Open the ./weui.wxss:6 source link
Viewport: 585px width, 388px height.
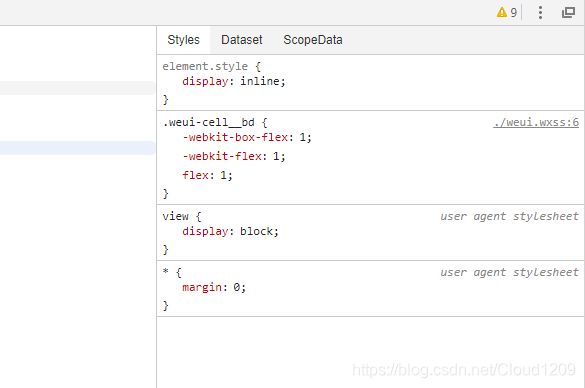click(x=536, y=122)
